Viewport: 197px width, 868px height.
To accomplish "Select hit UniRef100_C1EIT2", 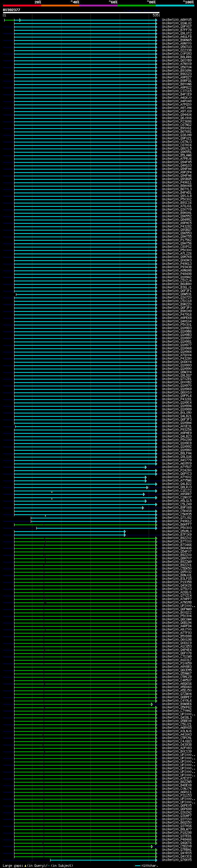I will (177, 491).
